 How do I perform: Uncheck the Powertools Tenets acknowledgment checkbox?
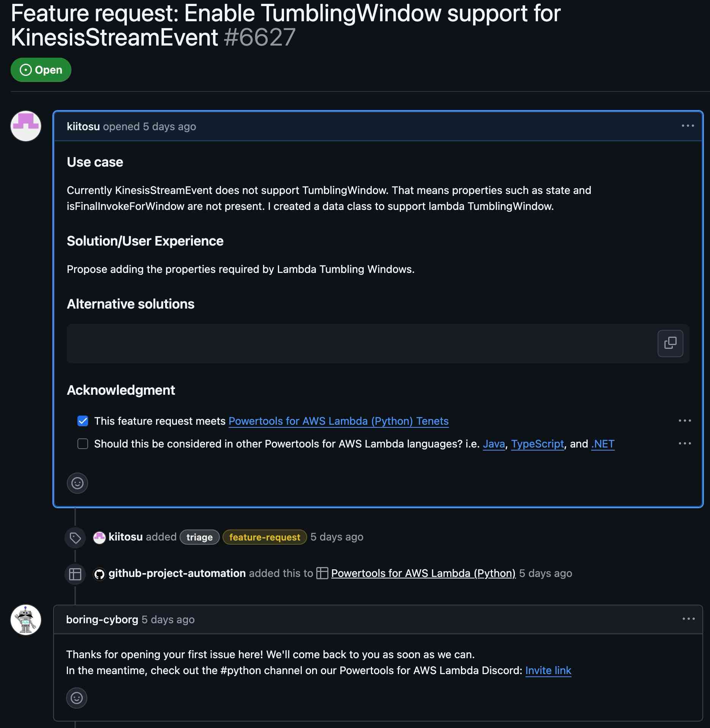[x=83, y=421]
